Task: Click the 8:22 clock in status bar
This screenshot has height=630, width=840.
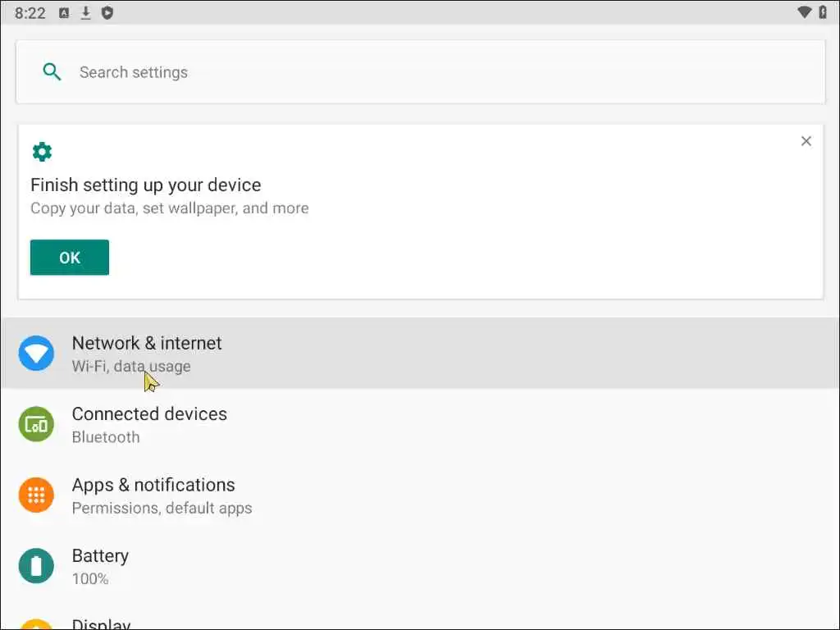Action: click(30, 12)
